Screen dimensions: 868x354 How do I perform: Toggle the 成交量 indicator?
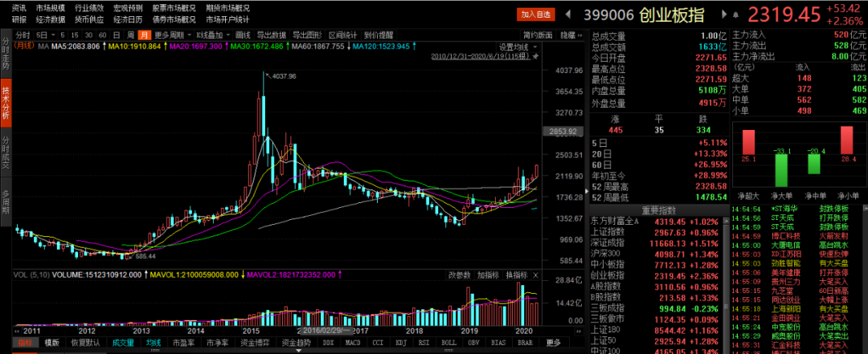pos(124,343)
